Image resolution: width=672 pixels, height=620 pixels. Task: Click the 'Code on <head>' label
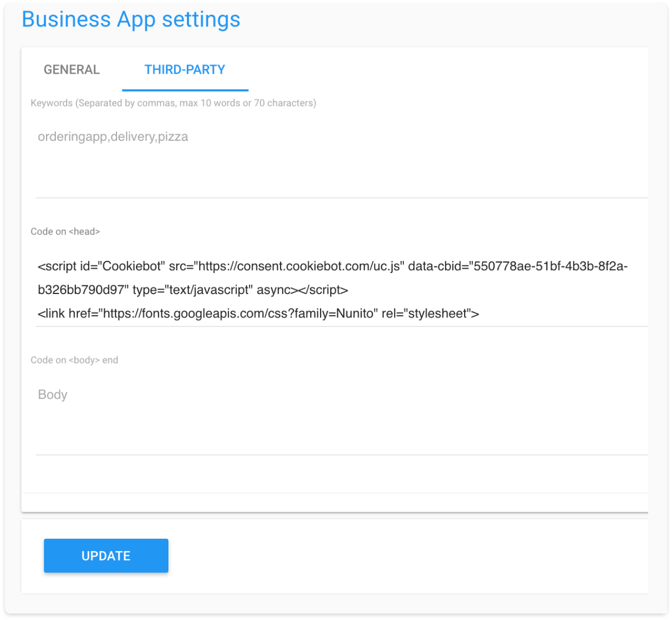[x=65, y=231]
